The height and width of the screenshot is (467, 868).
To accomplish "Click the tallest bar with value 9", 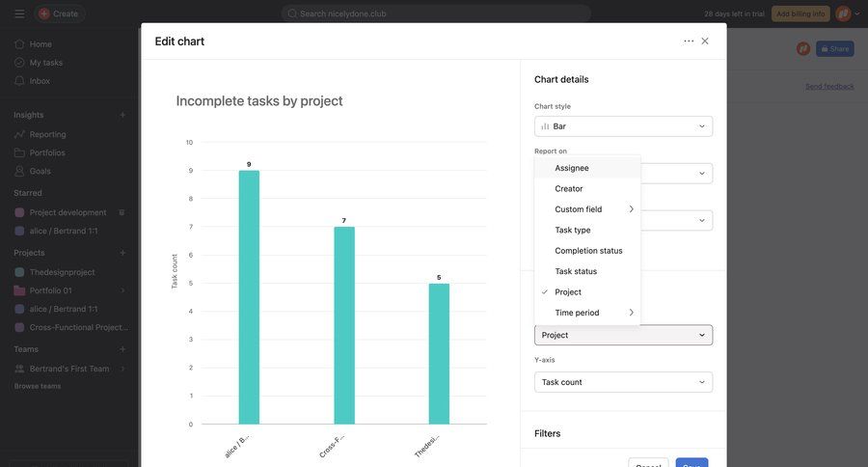I will [249, 297].
